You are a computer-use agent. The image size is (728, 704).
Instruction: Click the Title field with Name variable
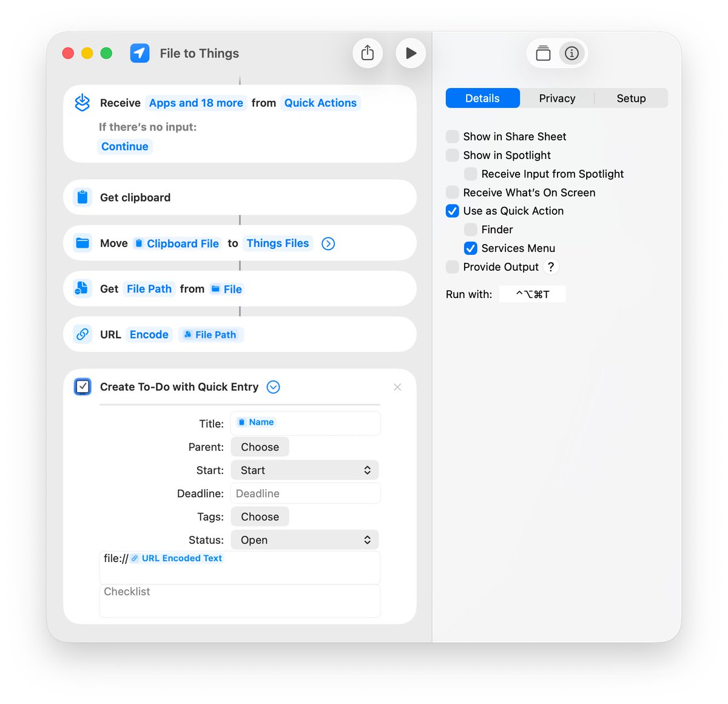point(305,423)
